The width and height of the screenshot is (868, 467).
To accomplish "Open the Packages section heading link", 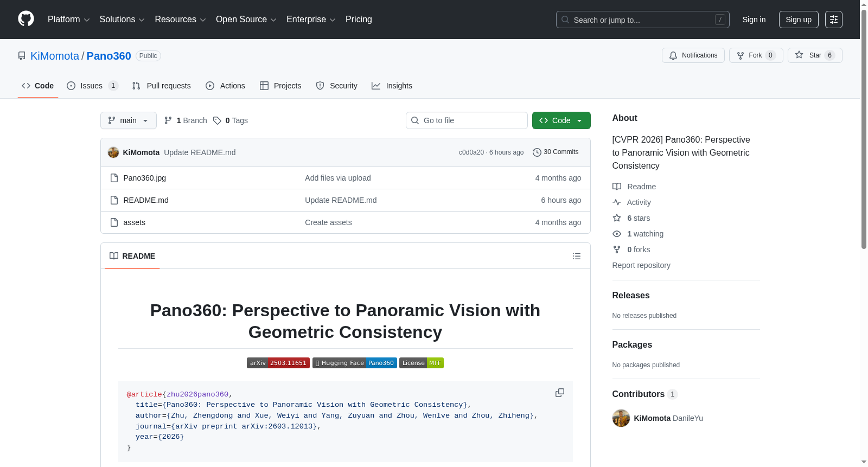I will 632,344.
